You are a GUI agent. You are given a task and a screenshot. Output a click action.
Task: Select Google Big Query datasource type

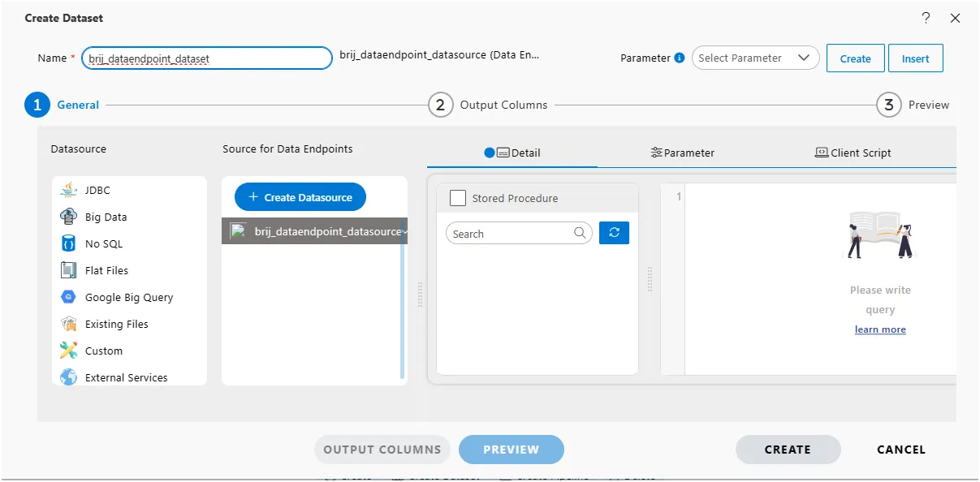coord(129,297)
